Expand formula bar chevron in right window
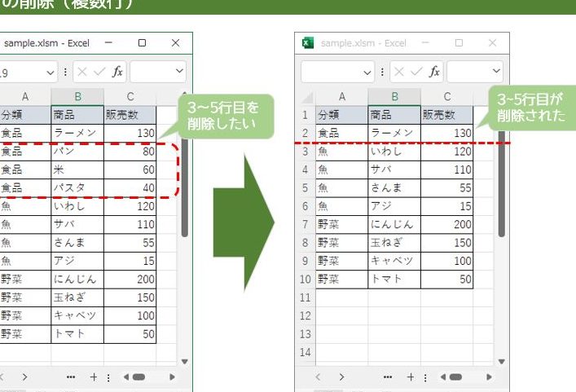 coord(496,71)
